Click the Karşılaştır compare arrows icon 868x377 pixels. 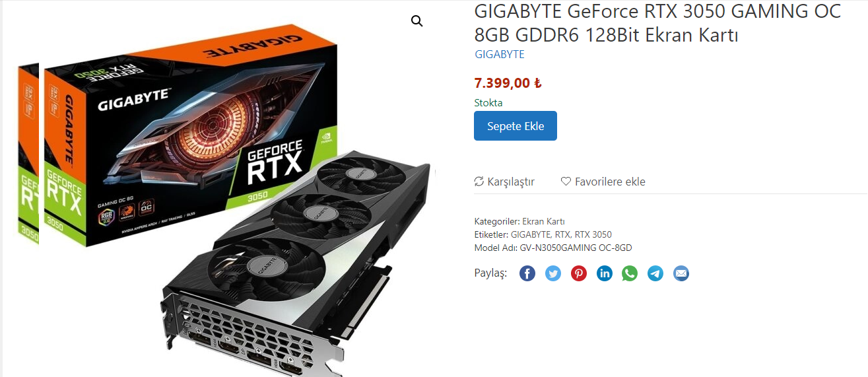tap(479, 182)
